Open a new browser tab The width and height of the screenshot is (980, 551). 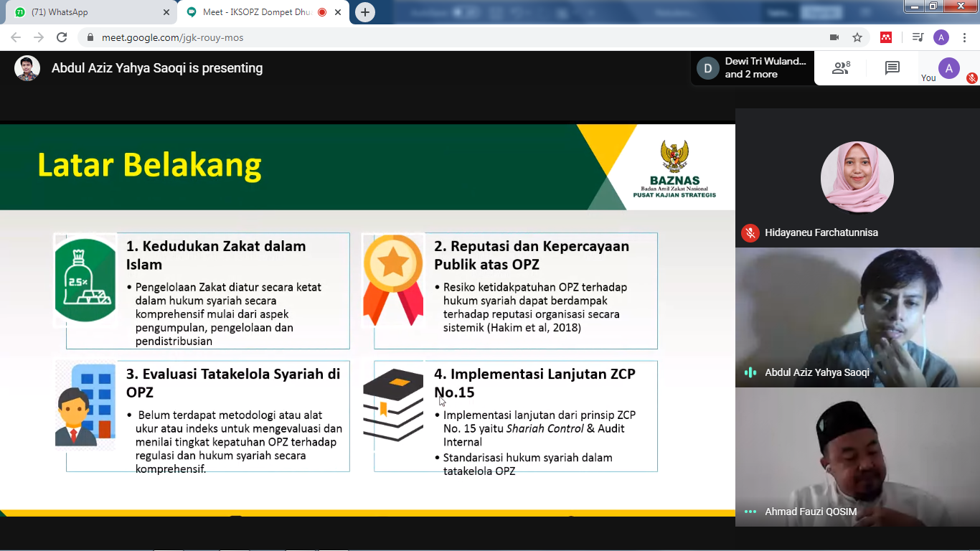[x=365, y=12]
